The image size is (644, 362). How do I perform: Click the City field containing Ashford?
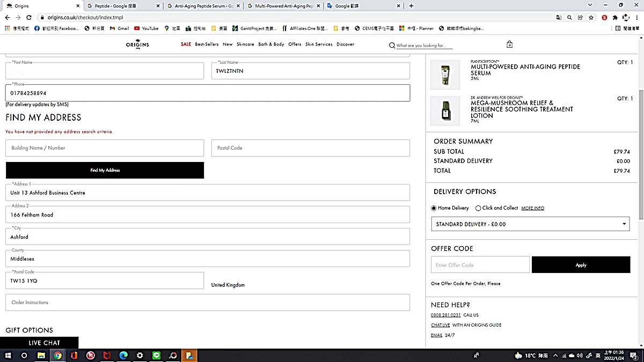pos(208,237)
